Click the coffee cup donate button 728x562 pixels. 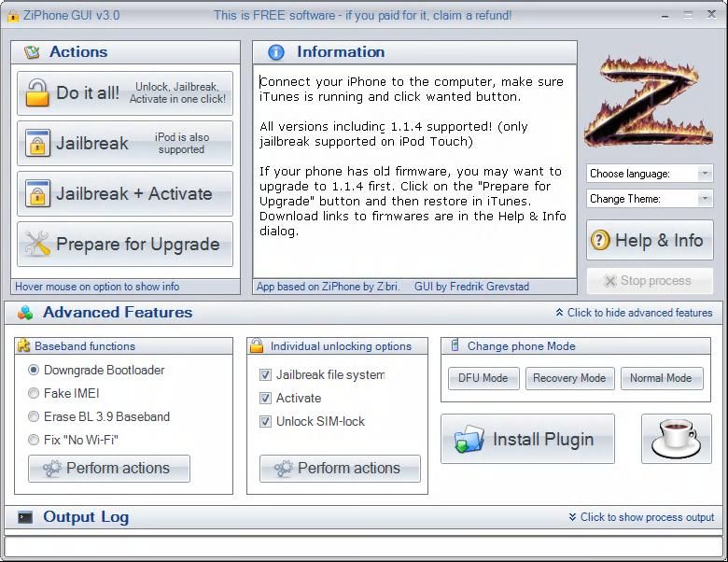(677, 439)
